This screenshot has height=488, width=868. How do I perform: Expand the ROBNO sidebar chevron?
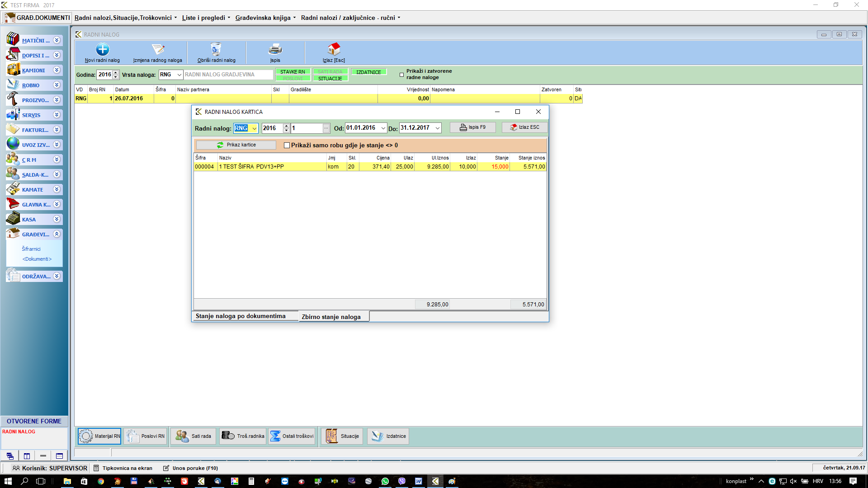tap(57, 85)
